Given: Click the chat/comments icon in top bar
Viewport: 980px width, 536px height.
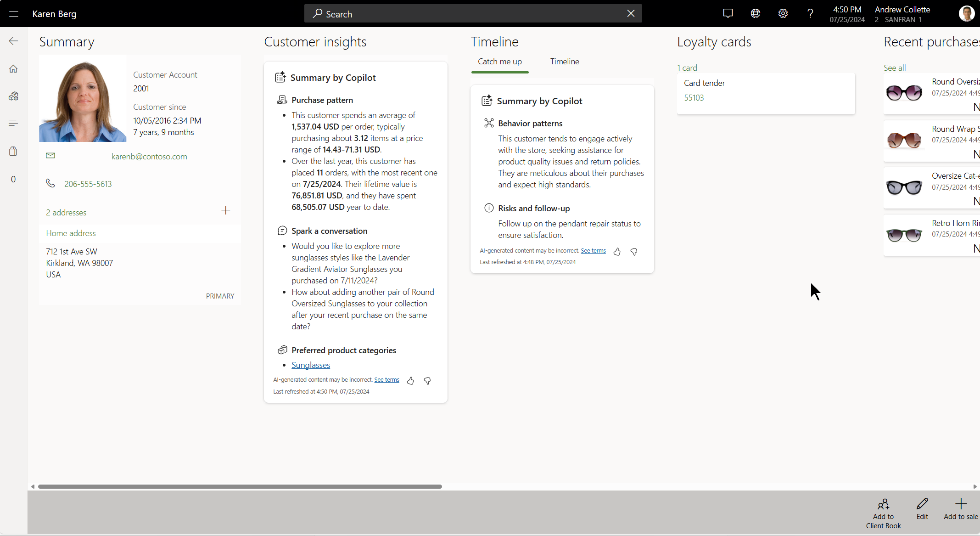Looking at the screenshot, I should coord(729,14).
